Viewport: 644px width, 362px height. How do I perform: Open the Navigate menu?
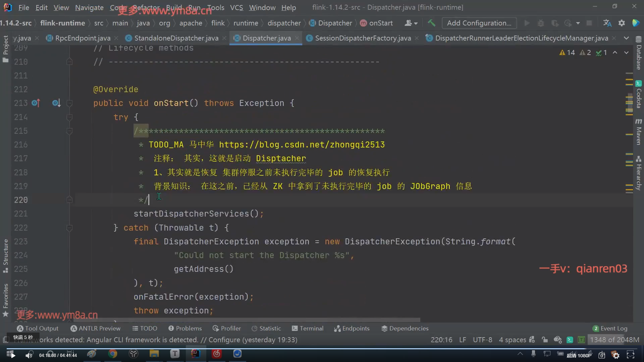click(89, 7)
